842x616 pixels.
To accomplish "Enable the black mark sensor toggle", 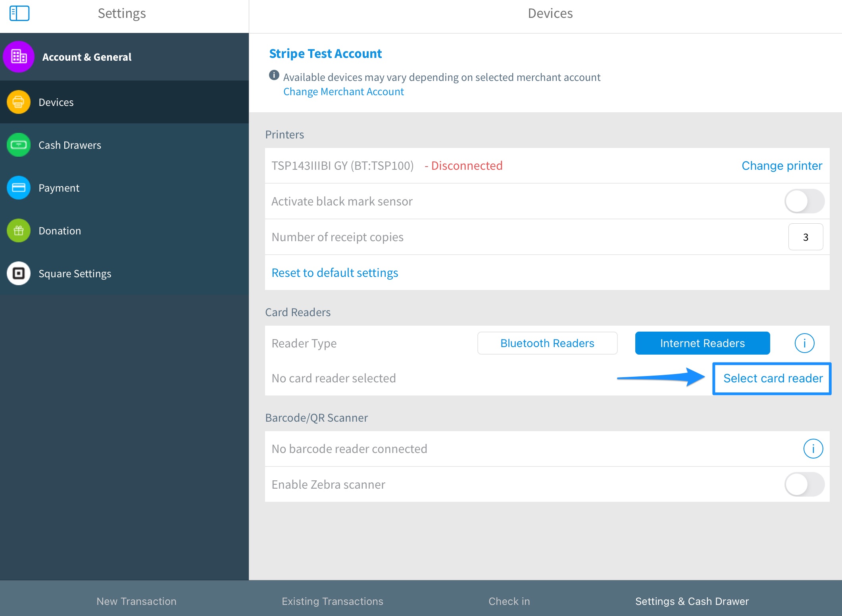I will (804, 201).
